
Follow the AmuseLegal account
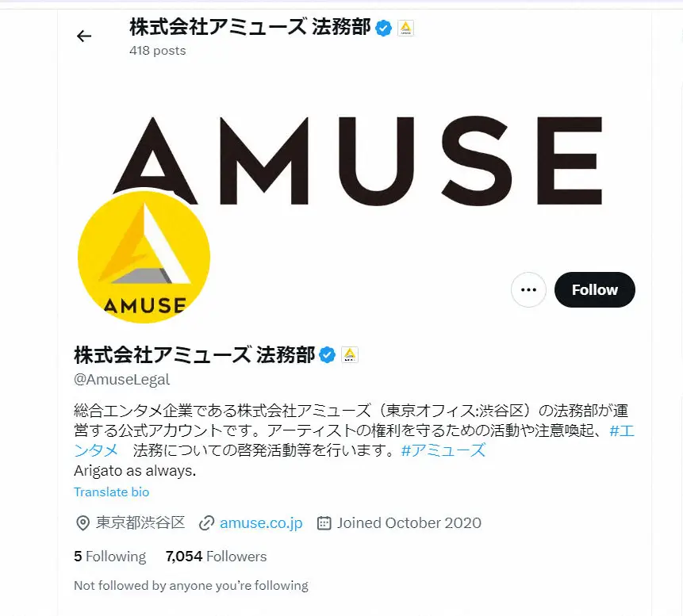point(595,289)
